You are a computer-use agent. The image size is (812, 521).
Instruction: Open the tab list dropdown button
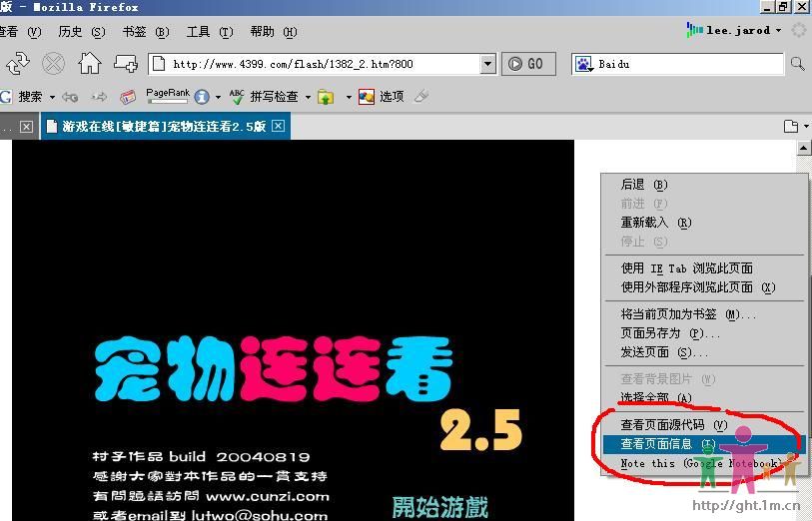[x=795, y=126]
